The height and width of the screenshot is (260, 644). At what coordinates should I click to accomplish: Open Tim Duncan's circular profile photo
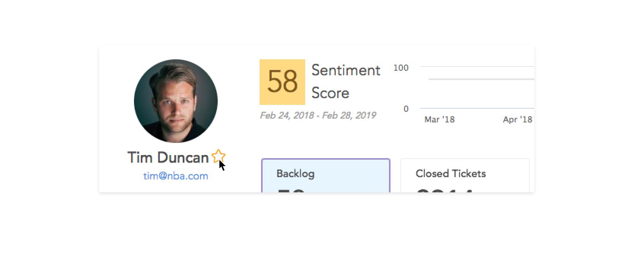[176, 101]
